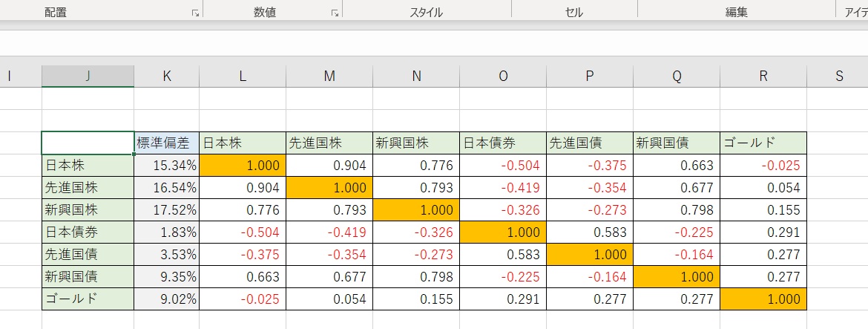
Task: Select column header P
Action: [590, 76]
